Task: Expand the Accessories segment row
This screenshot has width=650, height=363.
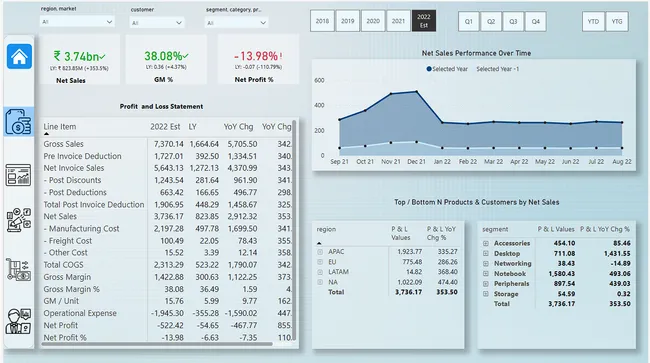Action: [x=486, y=243]
